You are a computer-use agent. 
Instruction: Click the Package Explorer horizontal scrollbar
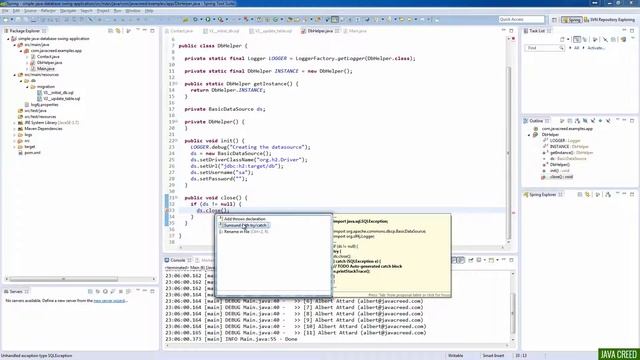(64, 279)
